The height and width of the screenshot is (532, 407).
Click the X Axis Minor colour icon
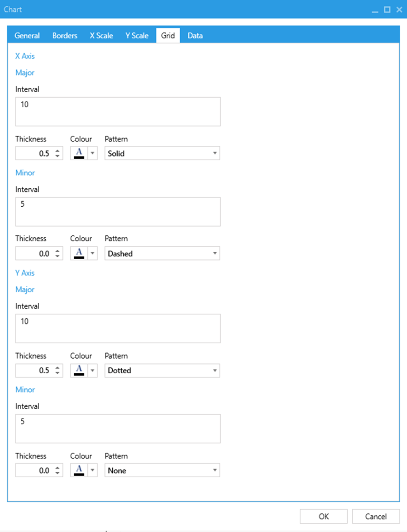click(x=79, y=253)
